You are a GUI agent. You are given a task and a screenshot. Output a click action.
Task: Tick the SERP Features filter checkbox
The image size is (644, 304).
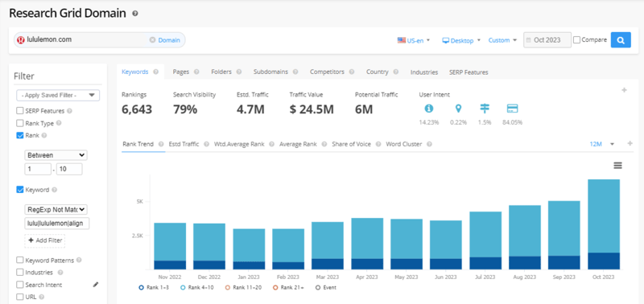point(19,111)
